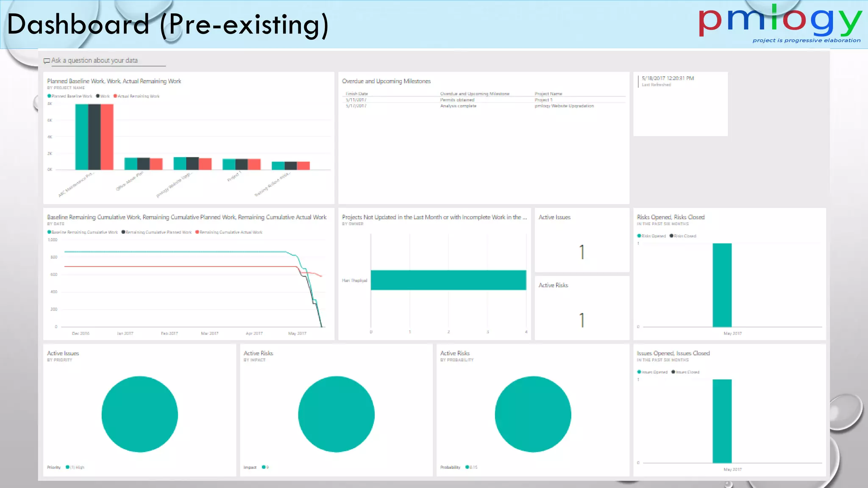Select the 'Issues Closed' legend entry
868x488 pixels.
[x=685, y=372]
